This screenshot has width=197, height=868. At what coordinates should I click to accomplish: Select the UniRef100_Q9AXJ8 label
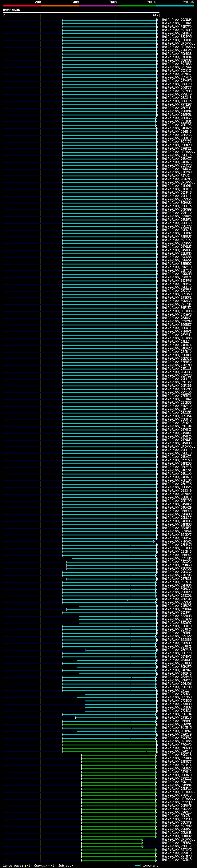point(177,751)
